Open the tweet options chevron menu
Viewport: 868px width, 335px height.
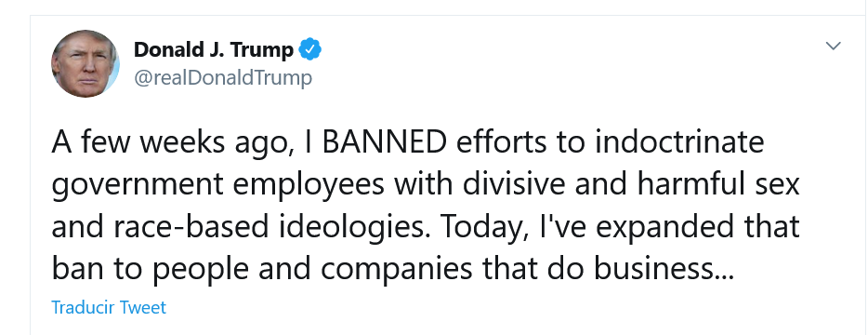click(833, 46)
